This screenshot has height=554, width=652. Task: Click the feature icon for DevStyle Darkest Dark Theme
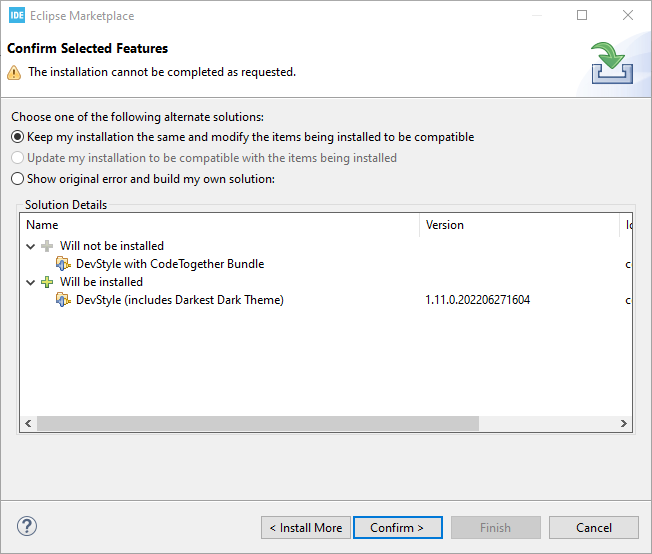[x=63, y=300]
